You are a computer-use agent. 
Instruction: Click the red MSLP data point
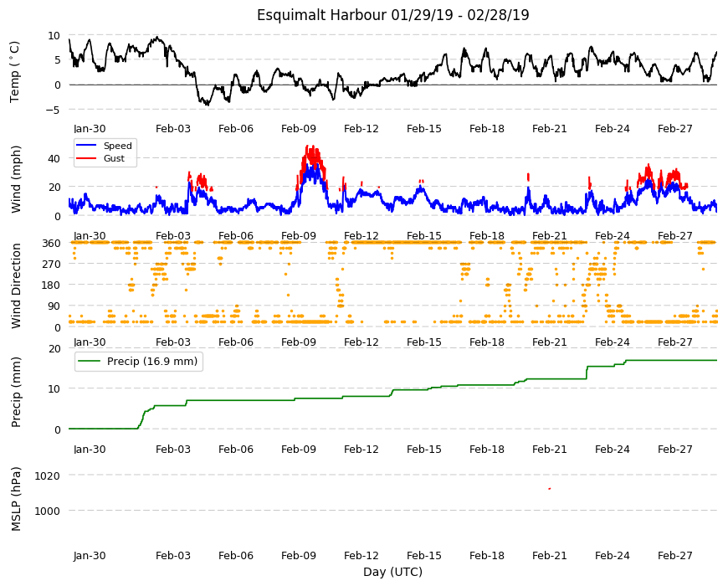549,489
